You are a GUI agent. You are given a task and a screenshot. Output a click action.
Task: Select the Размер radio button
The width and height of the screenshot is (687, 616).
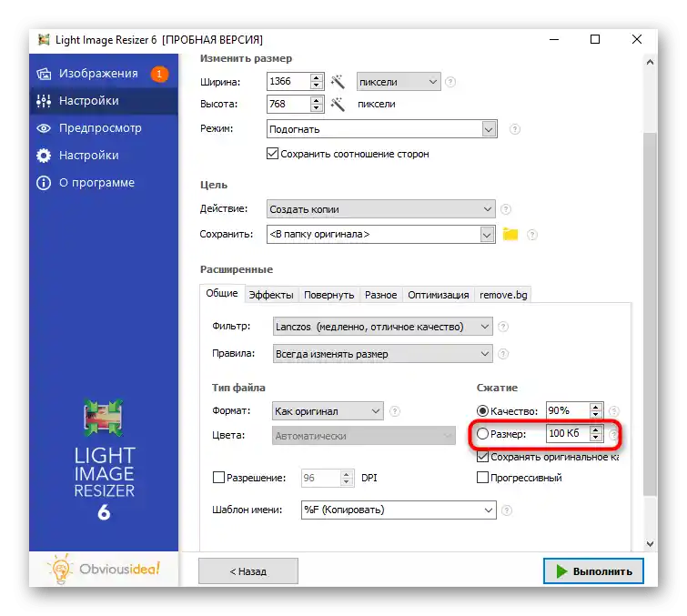pyautogui.click(x=482, y=434)
